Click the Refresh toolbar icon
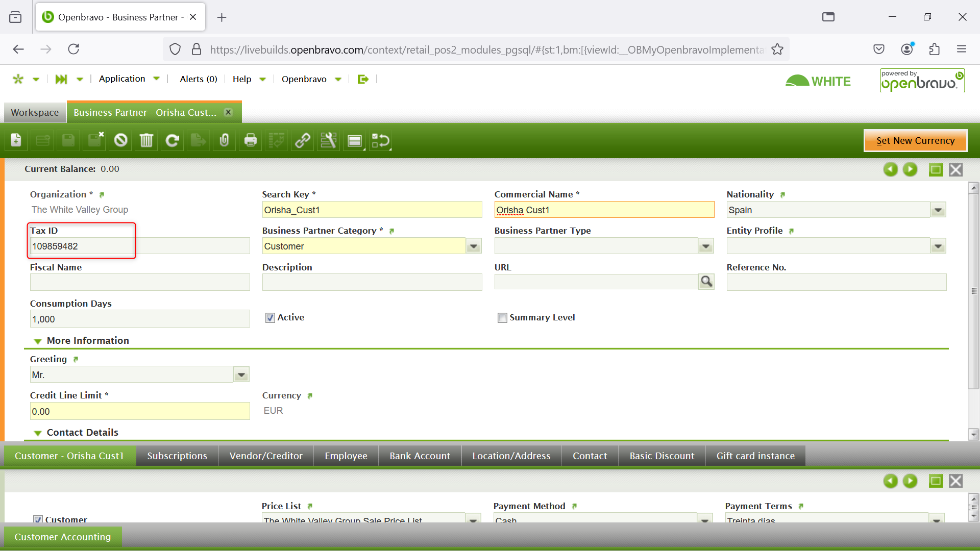 [173, 140]
